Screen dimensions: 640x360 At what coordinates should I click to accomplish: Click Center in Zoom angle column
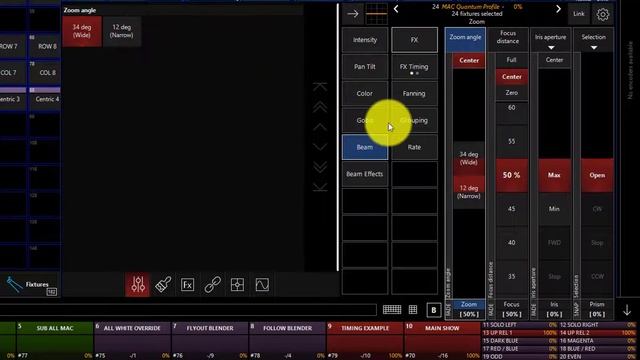469,60
